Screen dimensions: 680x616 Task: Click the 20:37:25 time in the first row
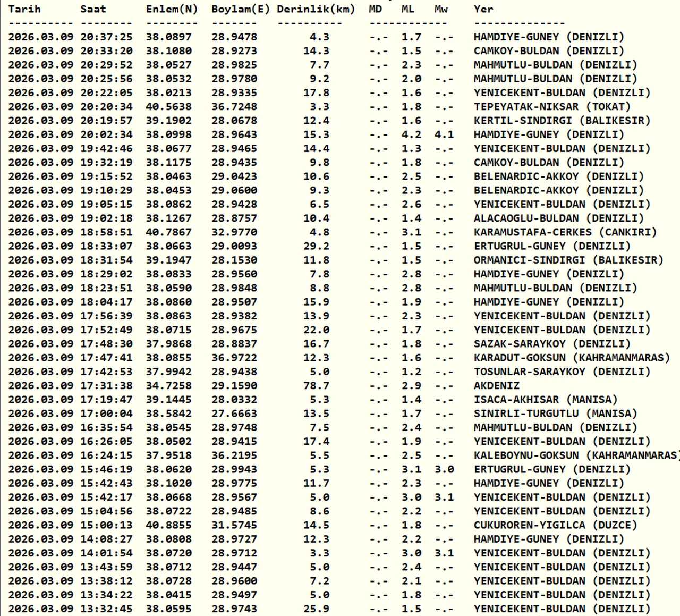coord(106,37)
